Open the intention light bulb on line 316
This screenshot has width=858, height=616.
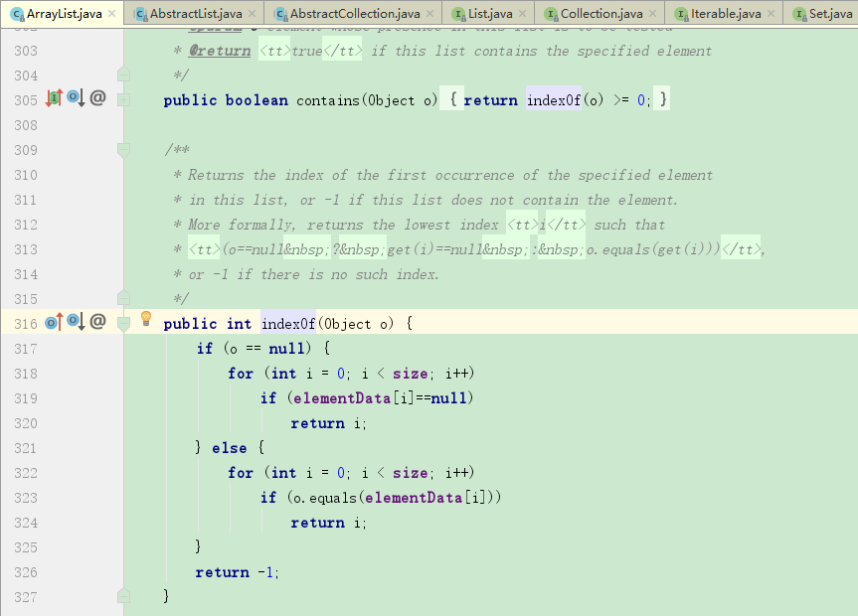pyautogui.click(x=145, y=318)
